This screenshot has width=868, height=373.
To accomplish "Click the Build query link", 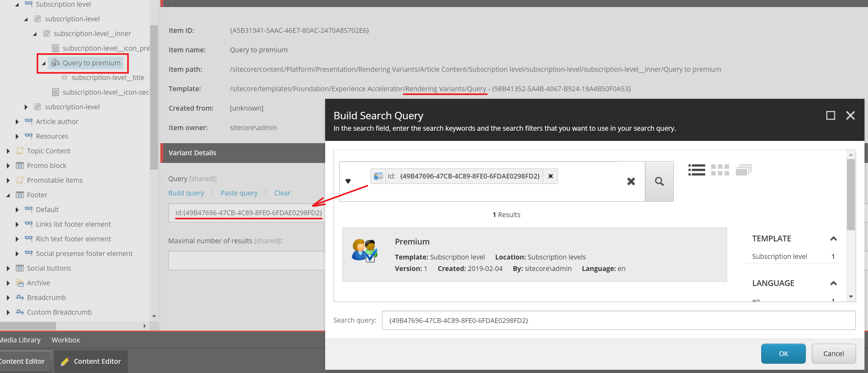I will [x=186, y=193].
